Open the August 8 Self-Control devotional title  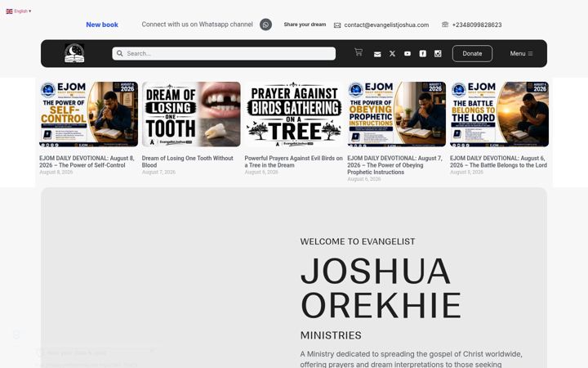click(x=87, y=161)
